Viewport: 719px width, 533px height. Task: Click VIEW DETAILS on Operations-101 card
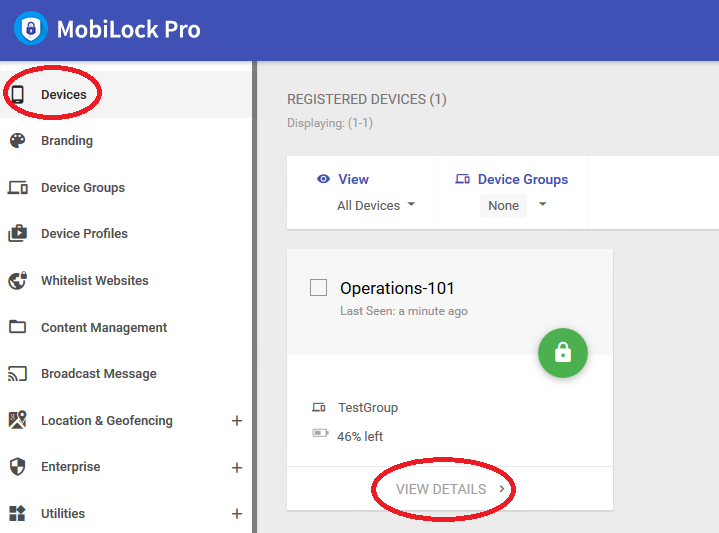[x=441, y=489]
